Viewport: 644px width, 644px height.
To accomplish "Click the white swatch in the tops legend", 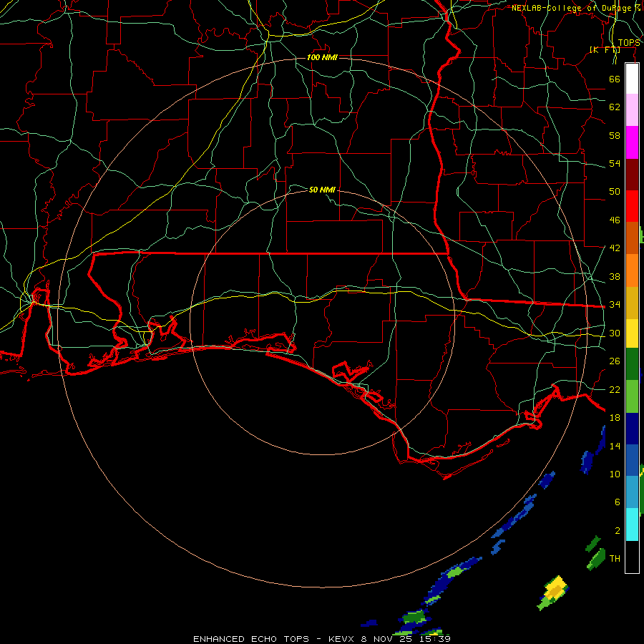I will click(x=632, y=79).
